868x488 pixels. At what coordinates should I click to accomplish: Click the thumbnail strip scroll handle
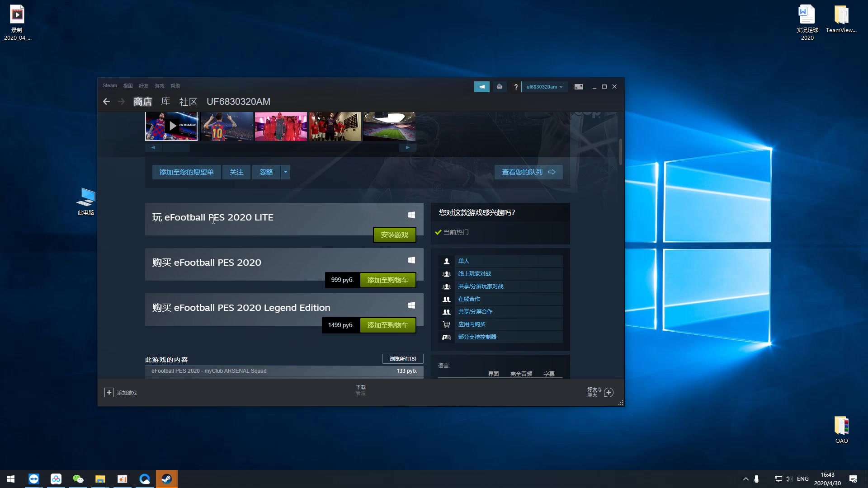click(x=176, y=147)
